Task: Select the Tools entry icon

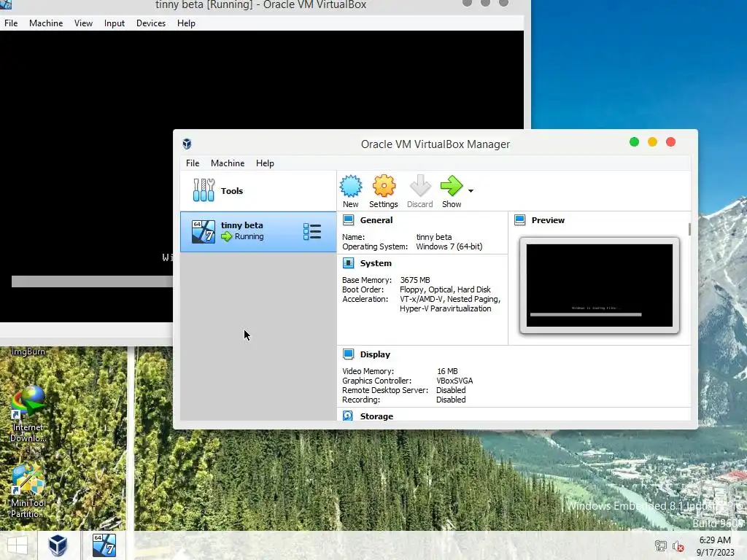Action: point(204,190)
